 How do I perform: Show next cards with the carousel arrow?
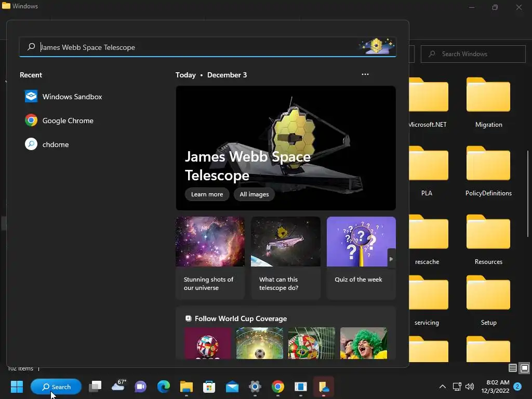[x=391, y=259]
